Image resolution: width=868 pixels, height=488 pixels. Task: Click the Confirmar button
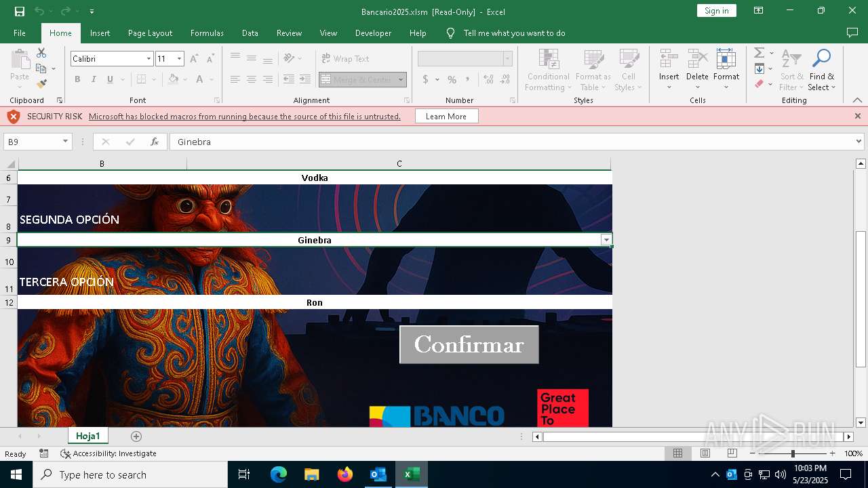click(x=469, y=344)
